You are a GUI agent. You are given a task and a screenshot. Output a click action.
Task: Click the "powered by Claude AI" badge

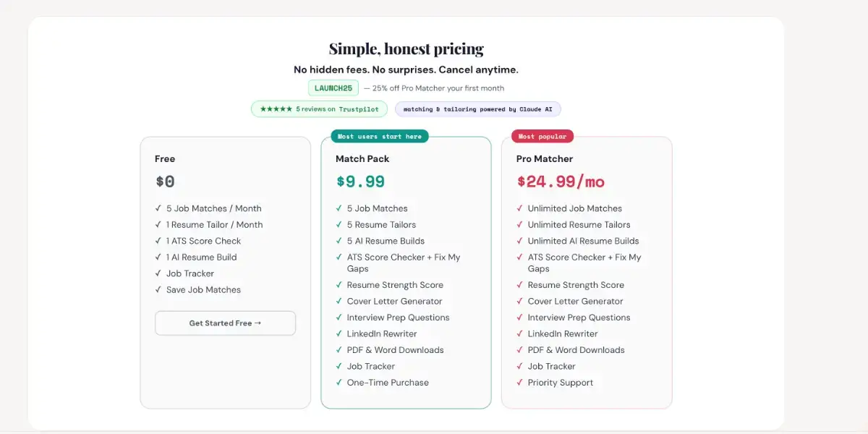pos(477,109)
